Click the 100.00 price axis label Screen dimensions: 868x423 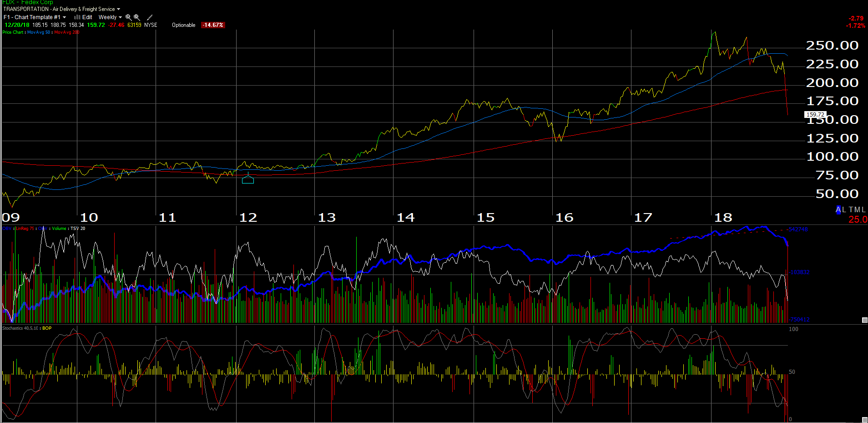click(832, 157)
